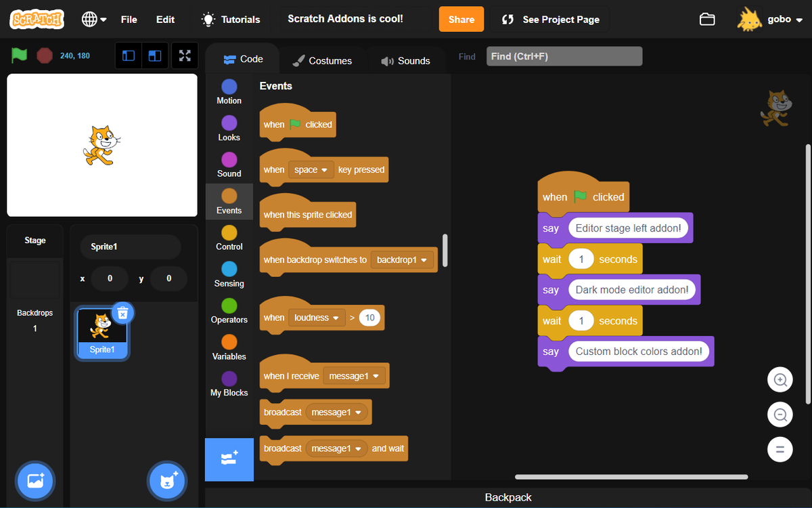
Task: Click the Find (Ctrl+F) search box
Action: (564, 56)
